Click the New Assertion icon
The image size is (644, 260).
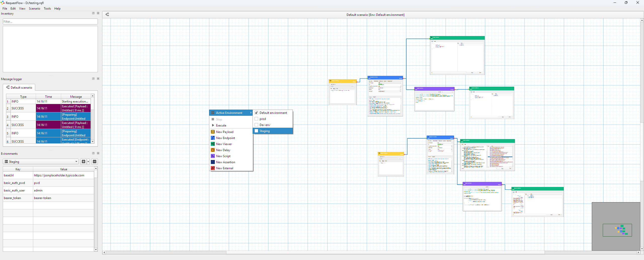pos(213,162)
